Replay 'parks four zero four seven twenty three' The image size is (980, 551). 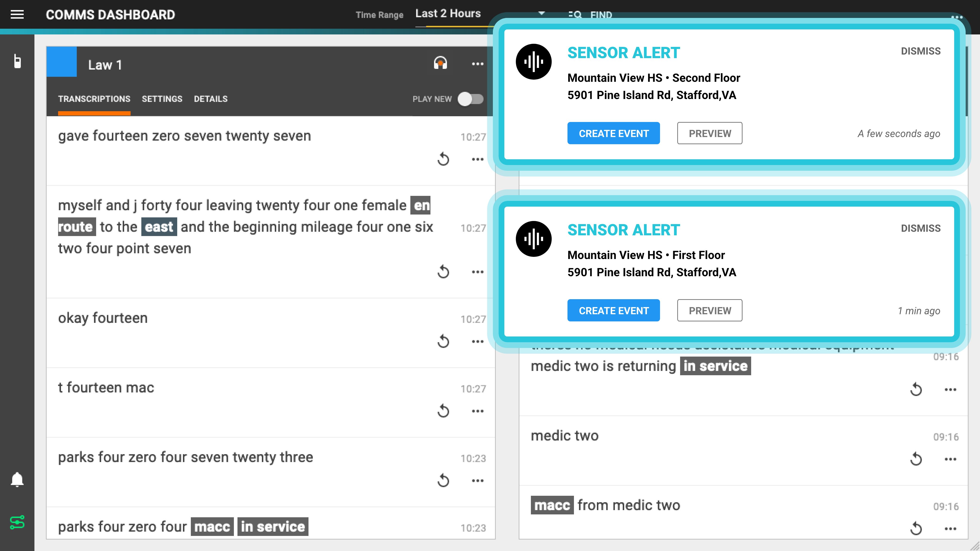click(443, 481)
